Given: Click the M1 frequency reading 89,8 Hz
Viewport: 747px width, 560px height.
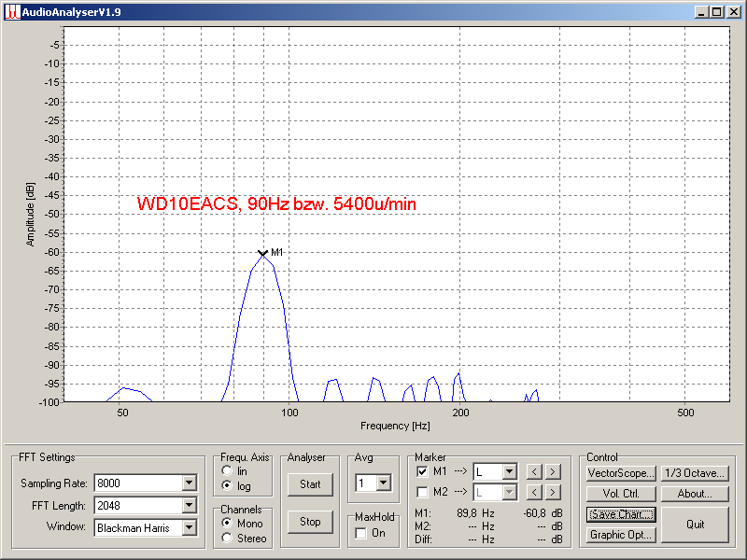Looking at the screenshot, I should tap(475, 513).
